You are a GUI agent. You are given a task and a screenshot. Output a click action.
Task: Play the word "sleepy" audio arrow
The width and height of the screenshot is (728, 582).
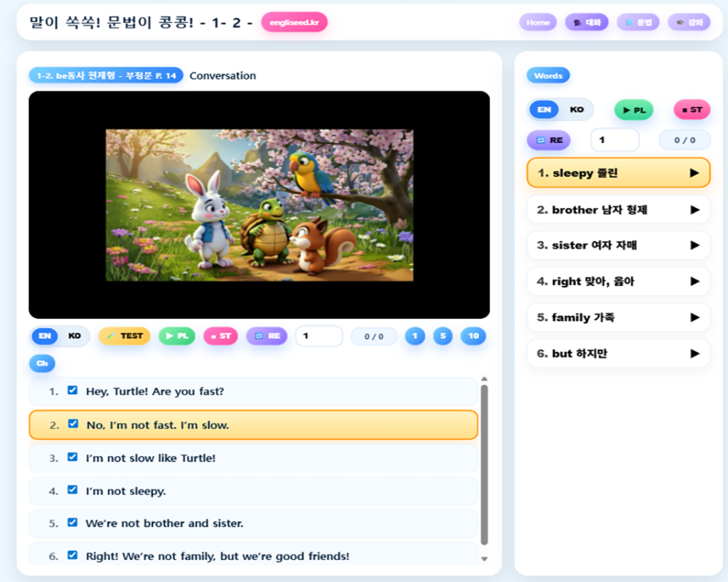[694, 173]
